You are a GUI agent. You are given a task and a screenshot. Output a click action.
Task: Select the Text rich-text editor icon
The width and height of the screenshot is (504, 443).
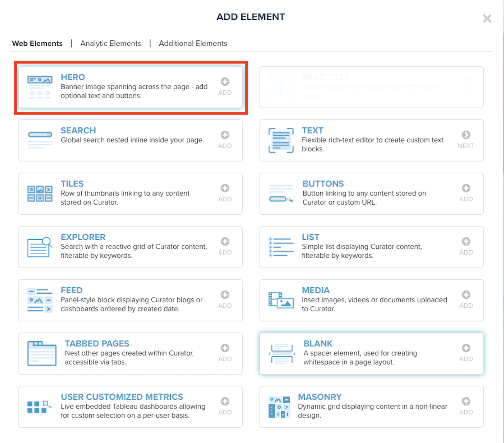pyautogui.click(x=280, y=140)
